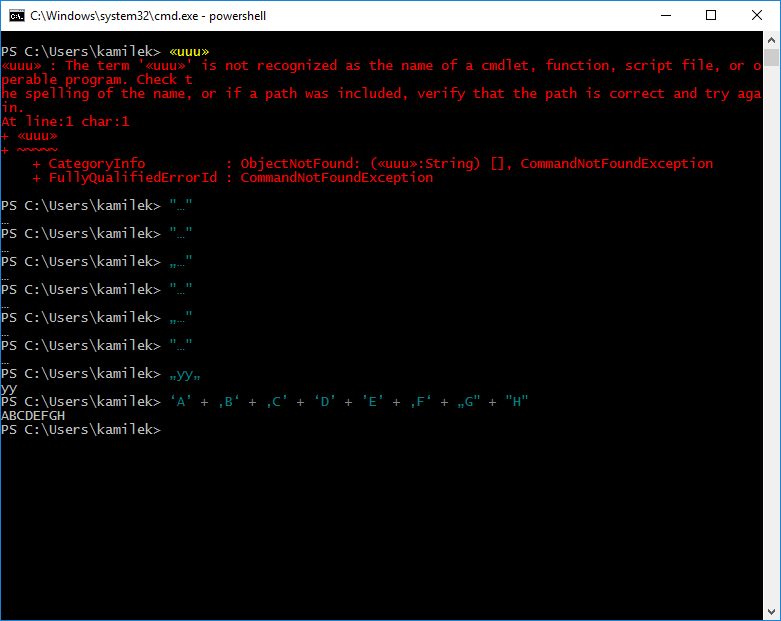Click the 'A' + ,B' concatenation command text
Screen dimensions: 781x621
pos(349,402)
